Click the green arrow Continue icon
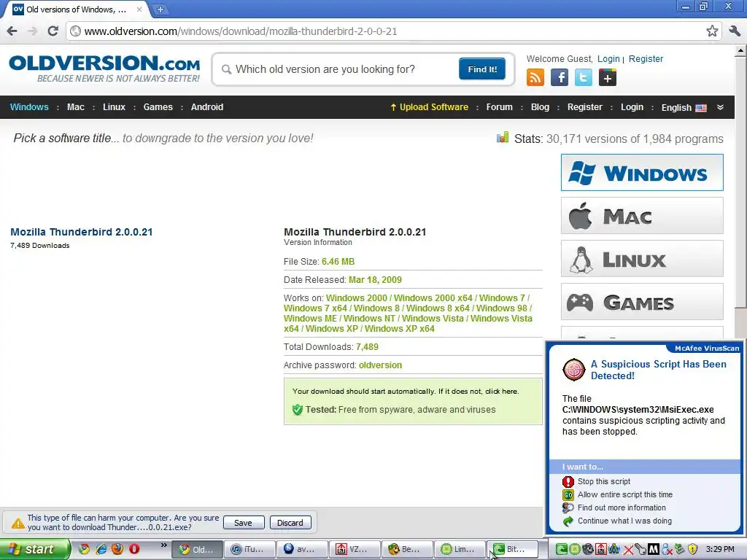747x560 pixels. tap(568, 521)
